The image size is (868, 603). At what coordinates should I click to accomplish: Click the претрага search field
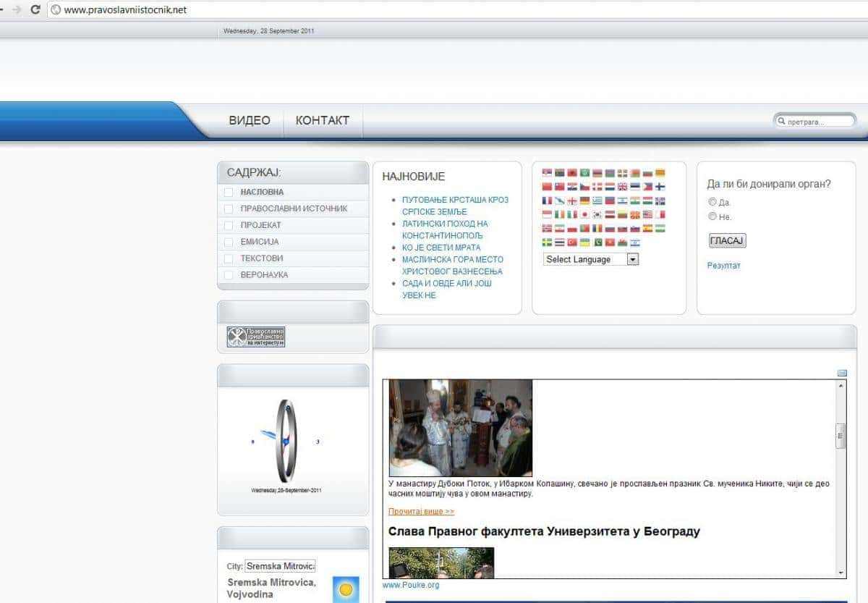[x=815, y=122]
